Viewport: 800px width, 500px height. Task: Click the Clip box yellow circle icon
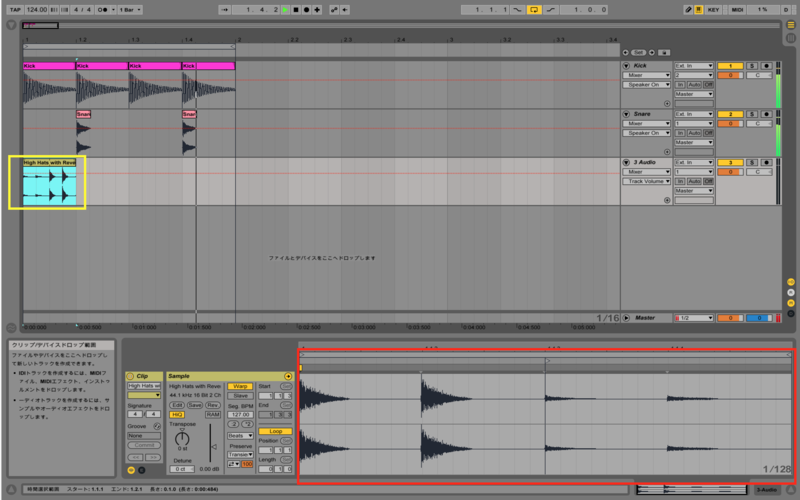[130, 376]
